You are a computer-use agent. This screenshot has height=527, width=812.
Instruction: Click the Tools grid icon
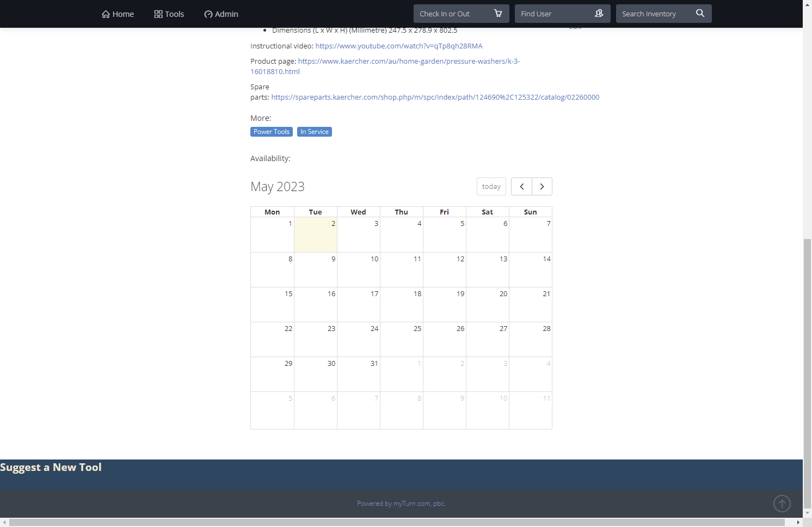click(x=158, y=14)
